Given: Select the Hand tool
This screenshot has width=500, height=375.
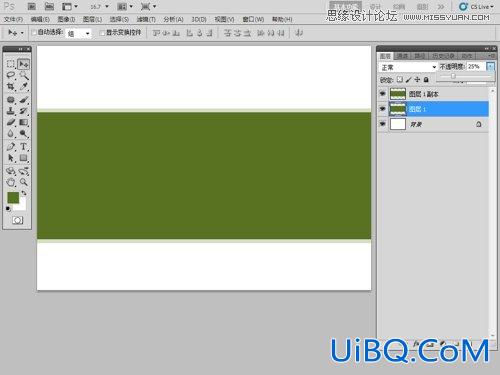Looking at the screenshot, I should (11, 182).
